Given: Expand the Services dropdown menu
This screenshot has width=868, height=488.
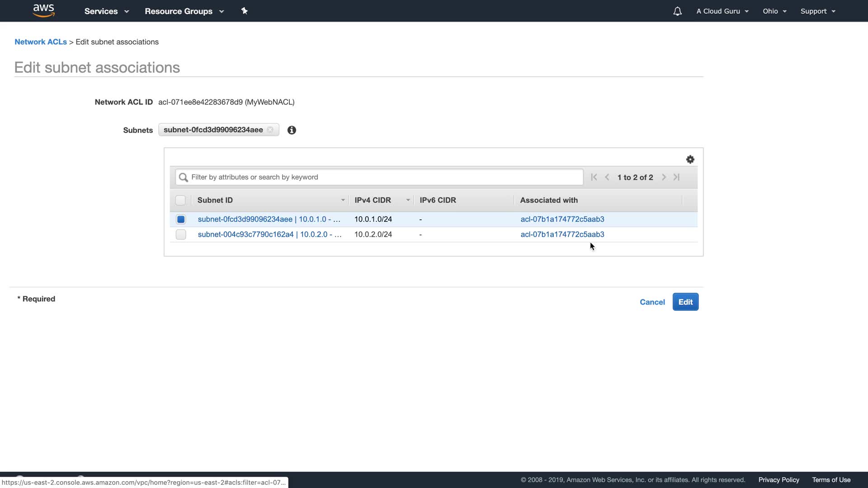Looking at the screenshot, I should [x=106, y=11].
